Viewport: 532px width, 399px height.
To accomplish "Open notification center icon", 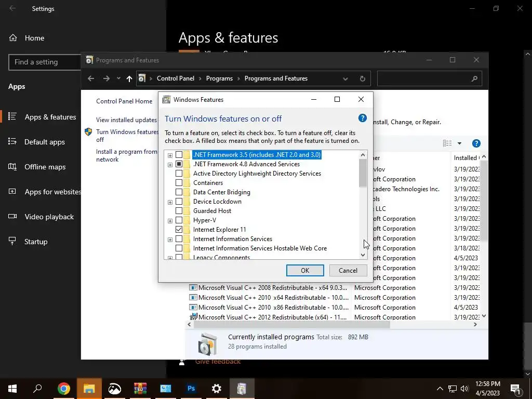I will [516, 389].
